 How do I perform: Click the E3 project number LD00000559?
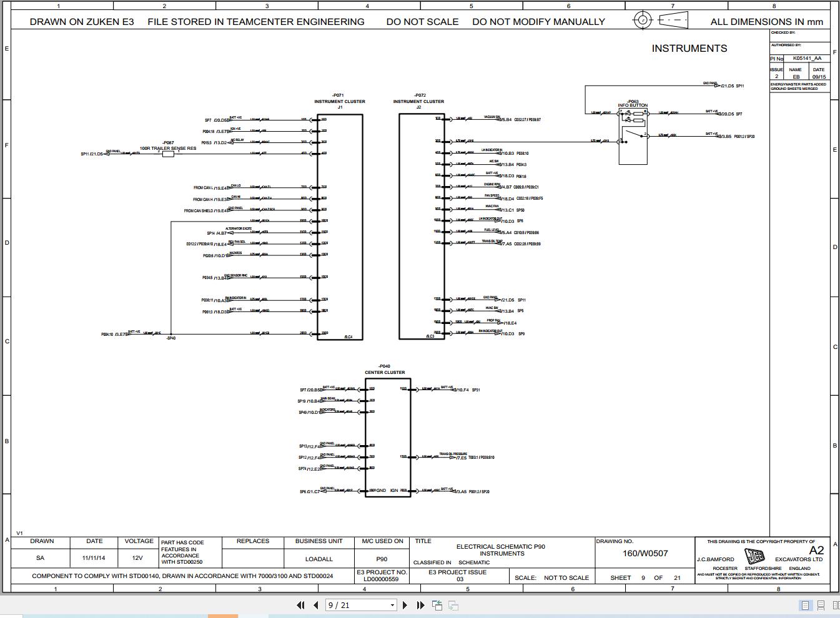click(x=381, y=579)
